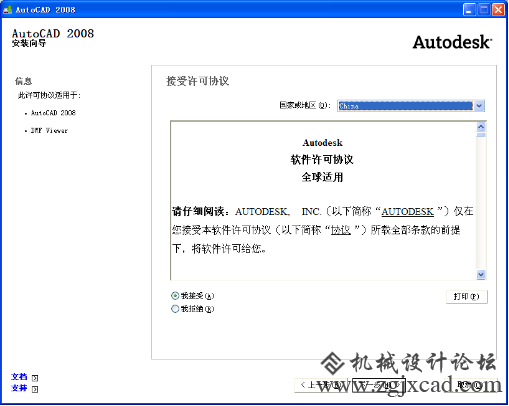Click the "安装向导" subtitle text
Image resolution: width=509 pixels, height=406 pixels.
pyautogui.click(x=29, y=43)
